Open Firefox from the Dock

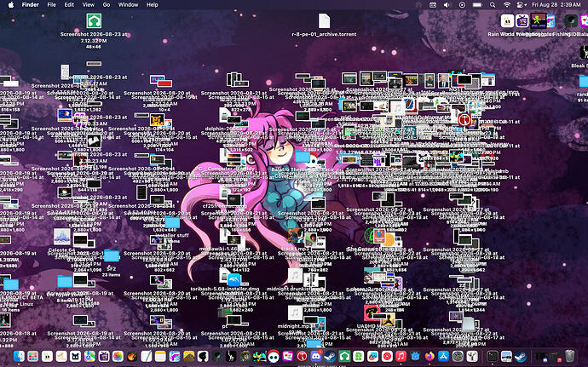point(429,356)
